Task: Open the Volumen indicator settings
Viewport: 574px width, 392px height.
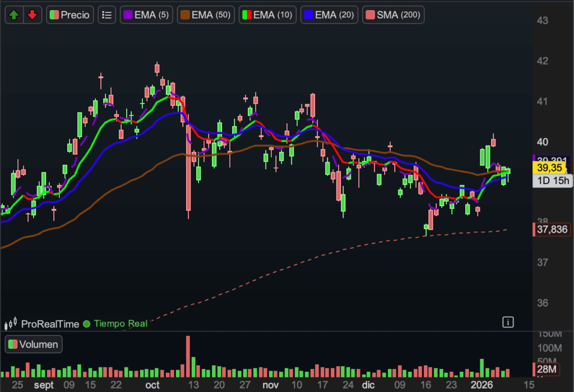Action: 38,344
